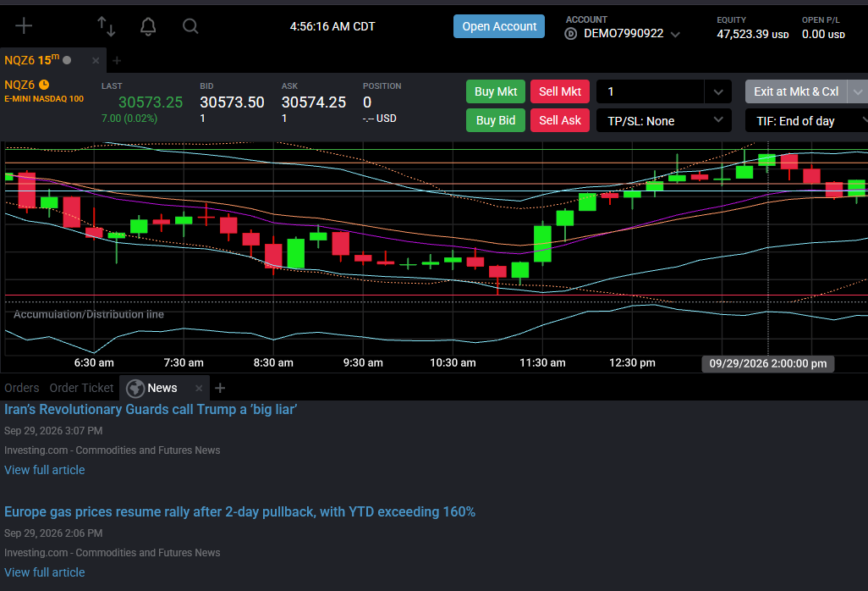Viewport: 868px width, 591px height.
Task: Switch to the Orders tab
Action: (22, 389)
